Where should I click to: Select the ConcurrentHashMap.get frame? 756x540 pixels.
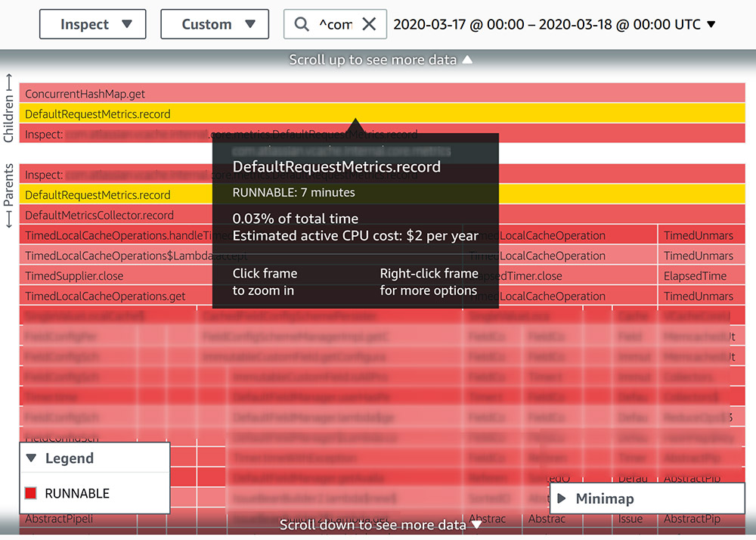[382, 93]
